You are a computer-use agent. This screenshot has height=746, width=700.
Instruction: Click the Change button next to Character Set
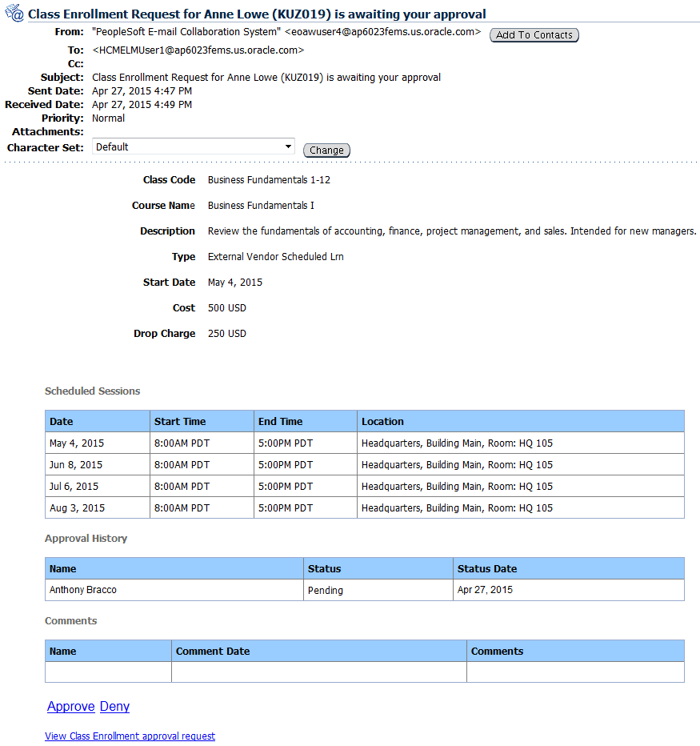point(326,150)
